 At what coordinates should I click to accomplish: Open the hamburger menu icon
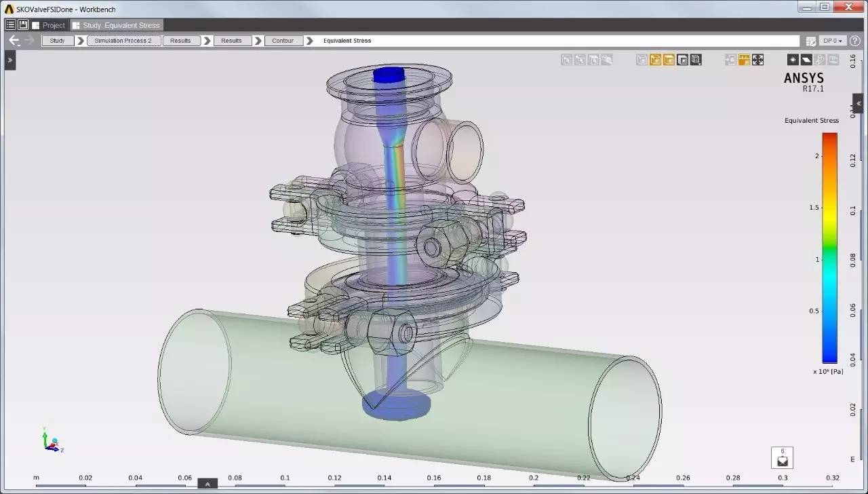[10, 25]
